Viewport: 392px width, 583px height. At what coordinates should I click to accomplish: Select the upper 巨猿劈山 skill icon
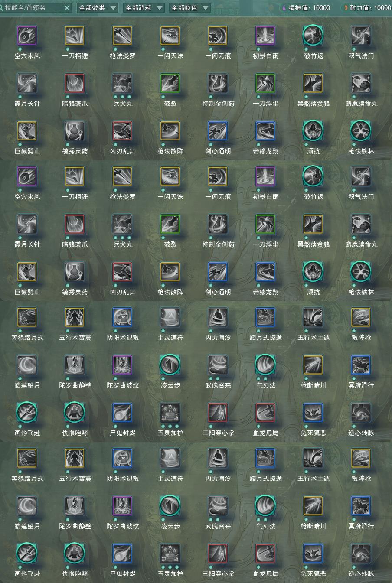[x=27, y=131]
